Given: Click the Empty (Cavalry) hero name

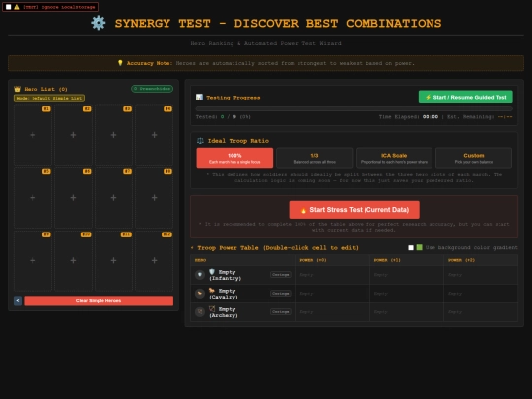Looking at the screenshot, I should pos(224,294).
